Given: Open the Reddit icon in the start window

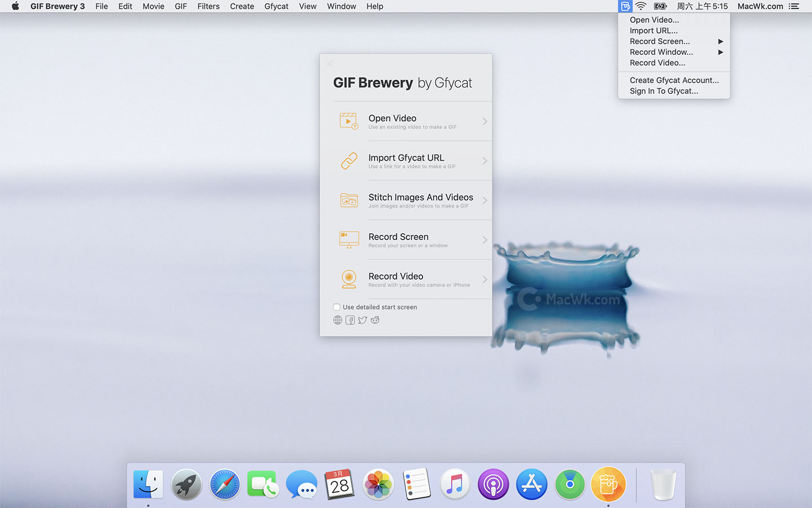Looking at the screenshot, I should (375, 320).
